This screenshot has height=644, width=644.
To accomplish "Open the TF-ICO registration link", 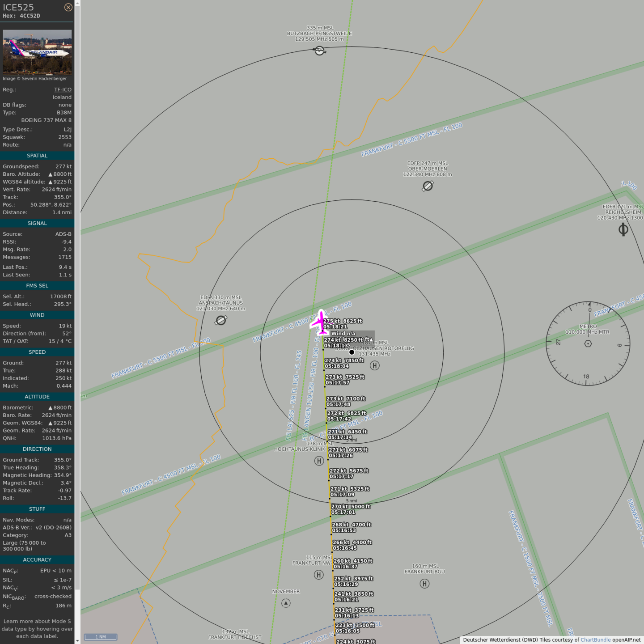I will [63, 89].
